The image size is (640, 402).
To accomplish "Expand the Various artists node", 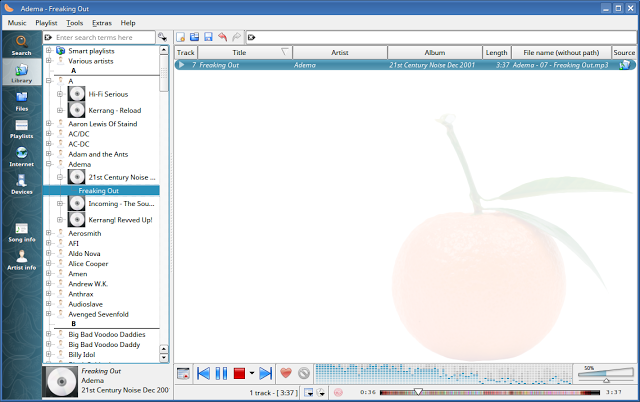I will coord(49,61).
